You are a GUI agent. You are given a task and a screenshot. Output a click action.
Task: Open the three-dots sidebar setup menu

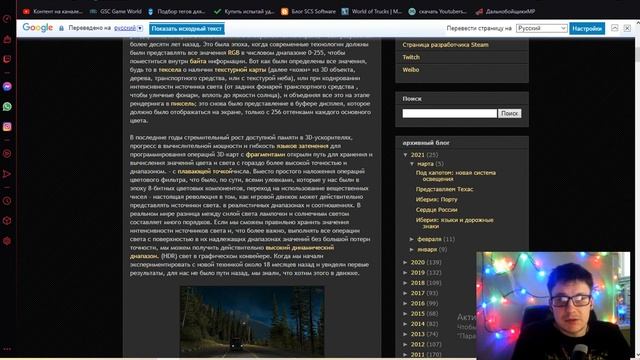[x=7, y=349]
